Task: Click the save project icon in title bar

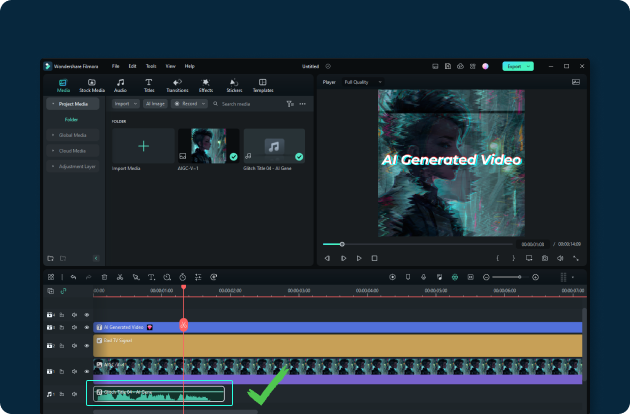Action: tap(448, 66)
